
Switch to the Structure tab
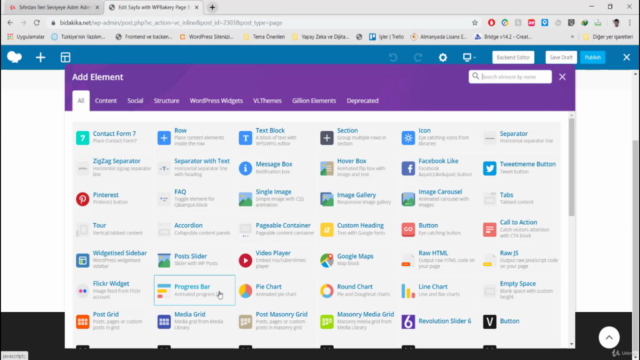166,100
